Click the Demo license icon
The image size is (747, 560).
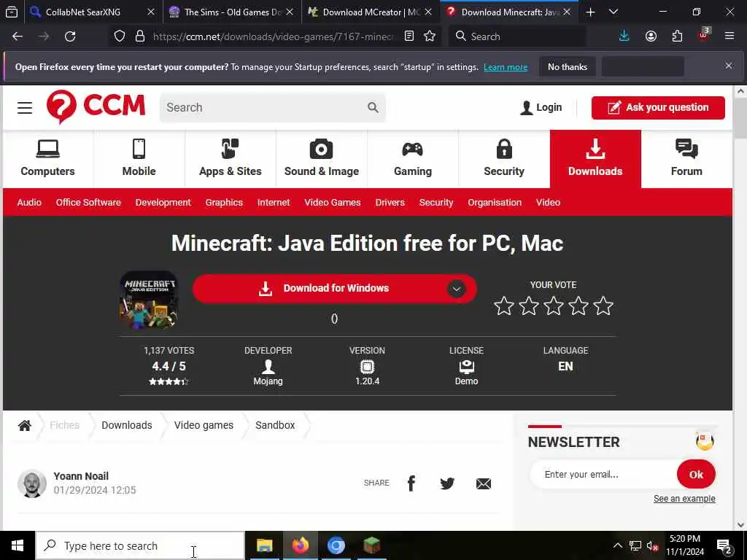466,367
